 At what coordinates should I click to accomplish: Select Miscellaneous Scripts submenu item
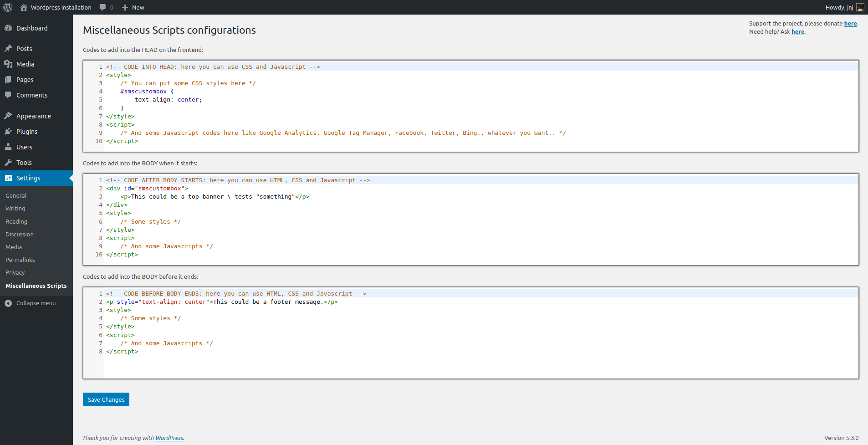(x=36, y=286)
